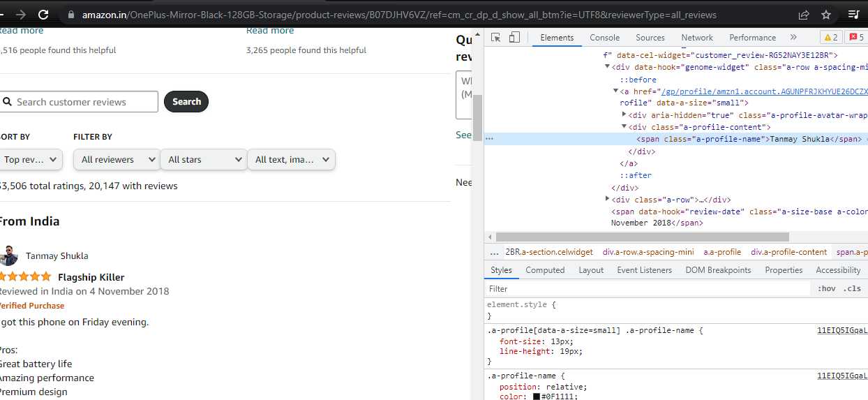
Task: Click the padlock site info icon
Action: (x=71, y=15)
